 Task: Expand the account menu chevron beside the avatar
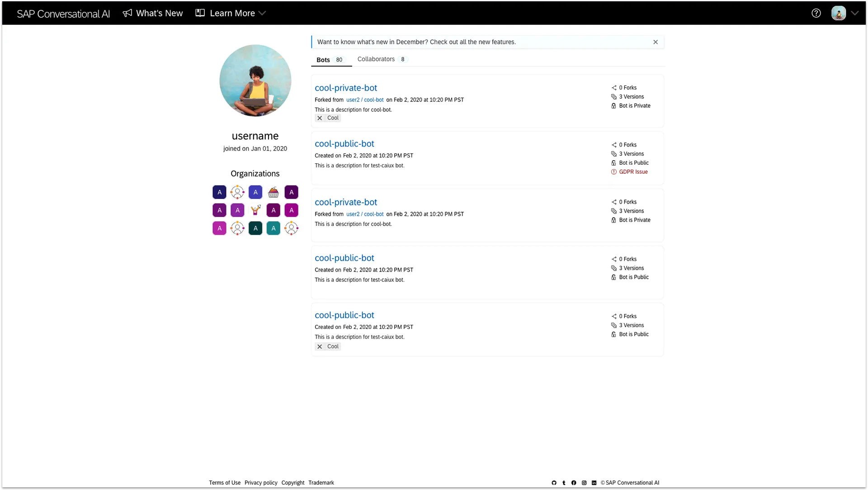854,13
